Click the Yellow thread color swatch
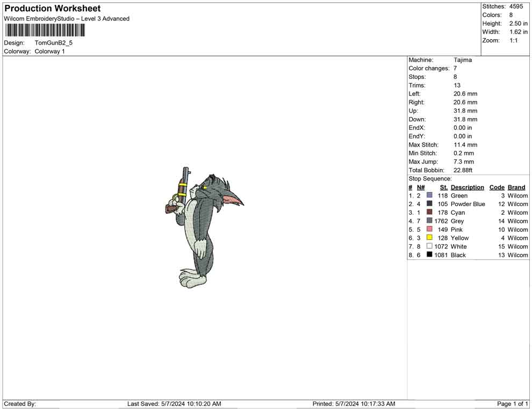532x409 pixels. tap(429, 238)
